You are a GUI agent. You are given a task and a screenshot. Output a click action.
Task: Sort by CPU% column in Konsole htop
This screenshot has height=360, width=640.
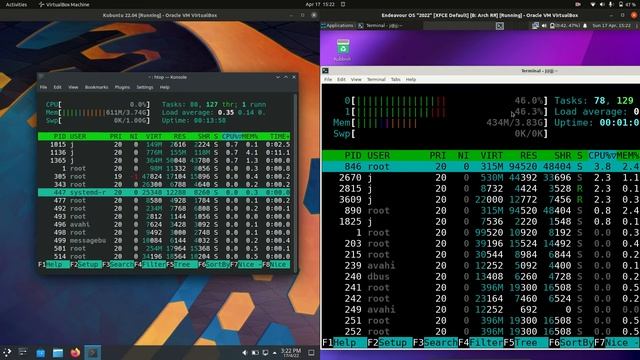[x=231, y=136]
